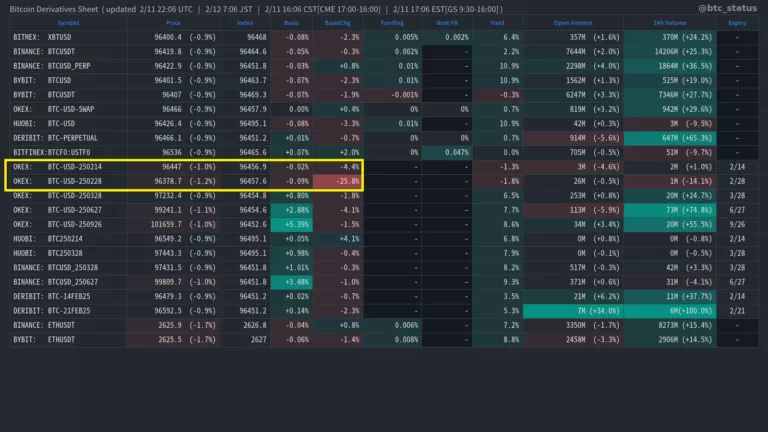Click the +2.88% basis cell
Screen dimensions: 768x432
pos(291,210)
